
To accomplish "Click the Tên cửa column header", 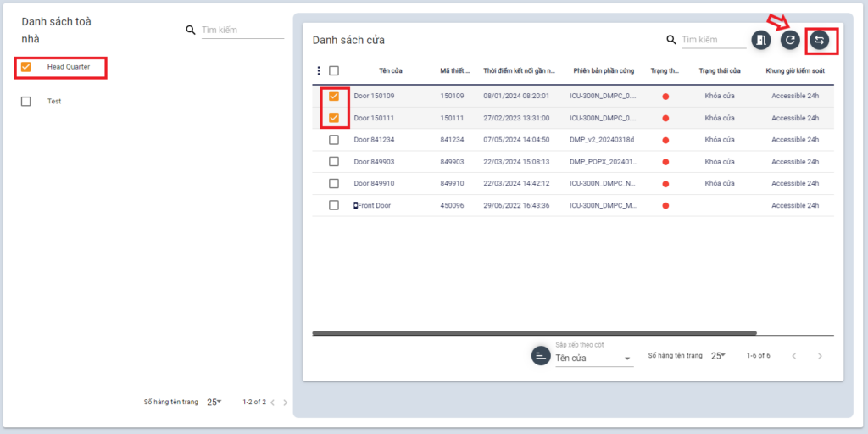I will 390,71.
